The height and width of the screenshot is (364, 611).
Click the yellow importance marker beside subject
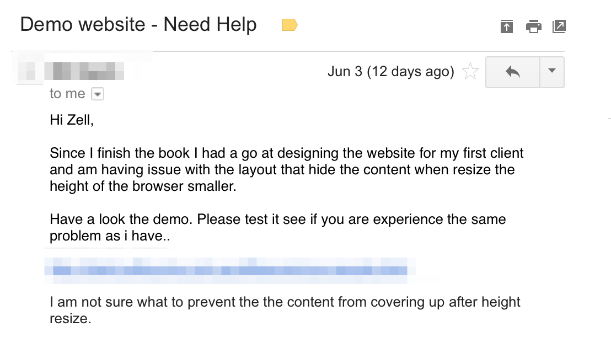tap(290, 25)
